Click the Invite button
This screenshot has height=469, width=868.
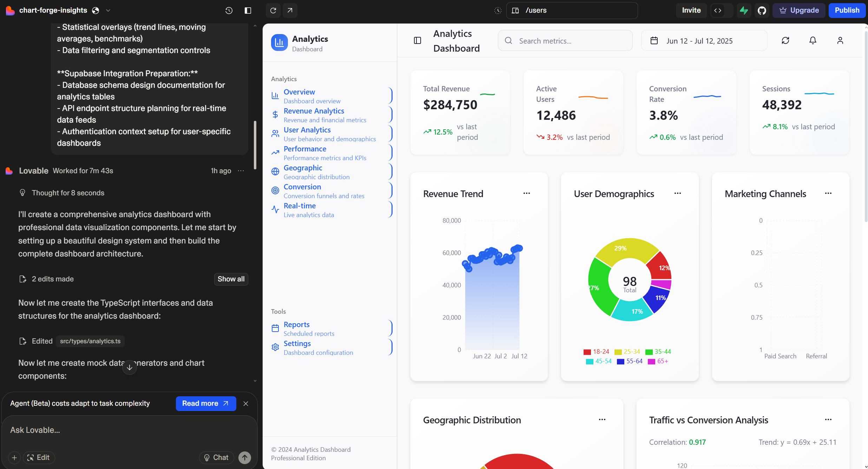pyautogui.click(x=691, y=11)
